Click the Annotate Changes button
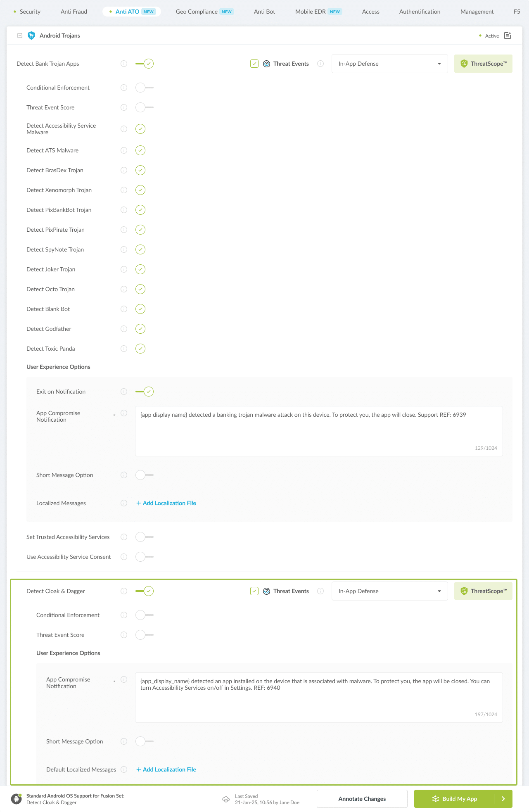The width and height of the screenshot is (529, 812). click(362, 799)
